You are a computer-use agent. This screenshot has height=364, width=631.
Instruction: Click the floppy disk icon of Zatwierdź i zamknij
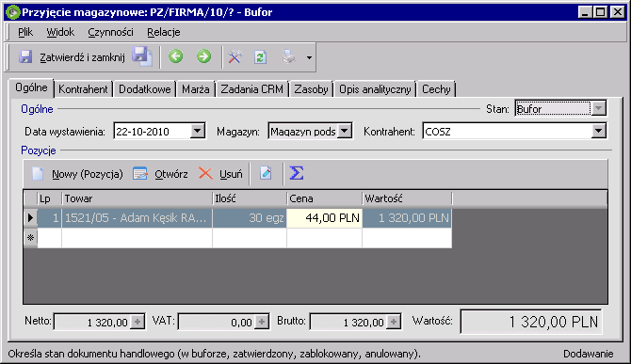point(25,57)
